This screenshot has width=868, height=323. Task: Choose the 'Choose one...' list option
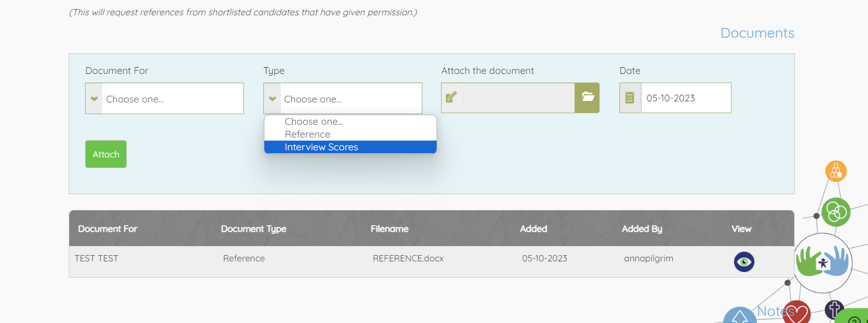pos(314,122)
